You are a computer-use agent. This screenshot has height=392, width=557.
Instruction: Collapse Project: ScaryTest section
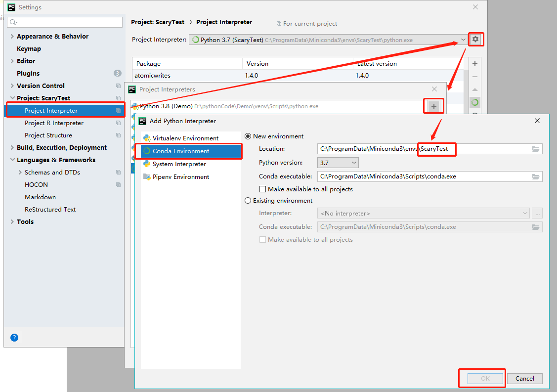pyautogui.click(x=12, y=98)
